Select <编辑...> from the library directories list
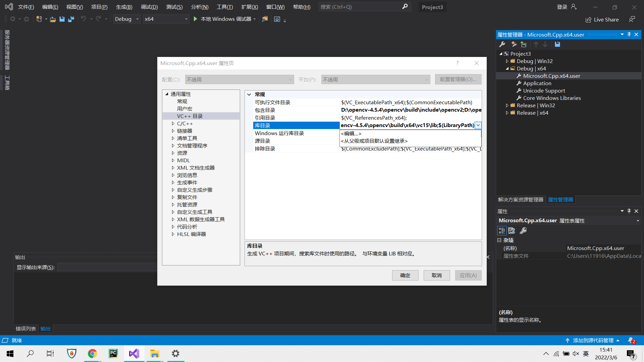644x362 pixels. click(351, 133)
